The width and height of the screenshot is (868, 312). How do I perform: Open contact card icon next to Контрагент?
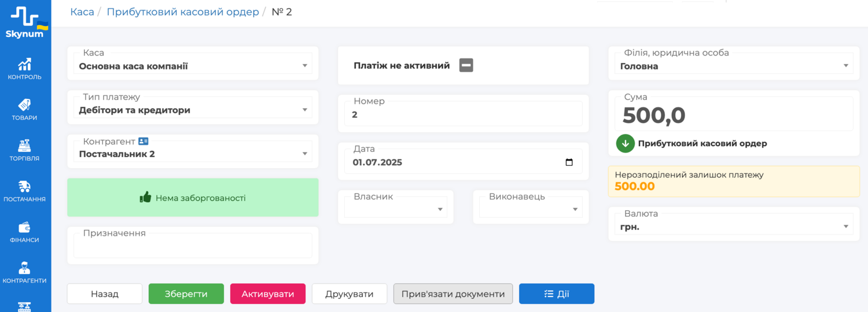coord(144,141)
